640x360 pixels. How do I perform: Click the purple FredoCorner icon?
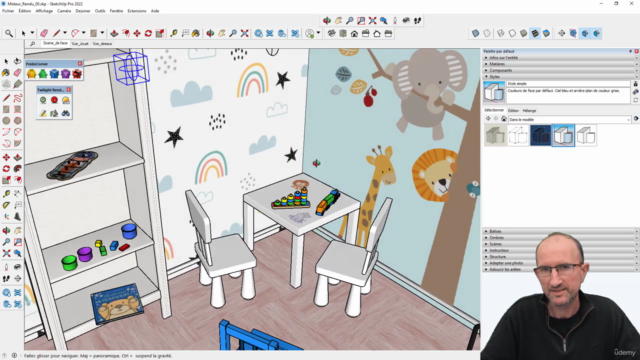(x=66, y=74)
